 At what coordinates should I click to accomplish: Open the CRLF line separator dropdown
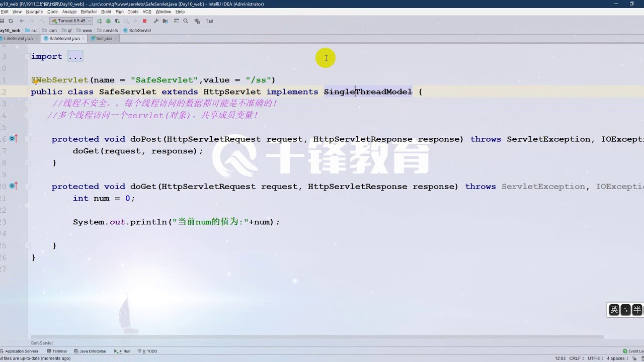pyautogui.click(x=576, y=358)
